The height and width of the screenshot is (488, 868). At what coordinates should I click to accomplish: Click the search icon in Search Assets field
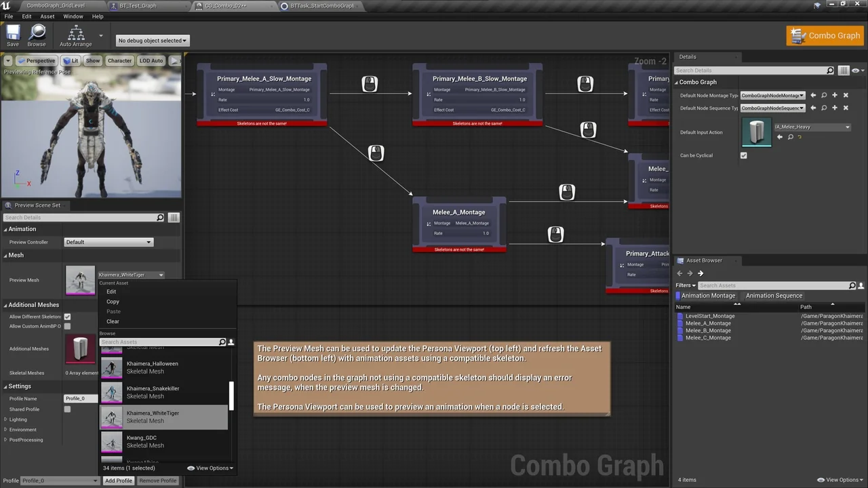coord(852,285)
